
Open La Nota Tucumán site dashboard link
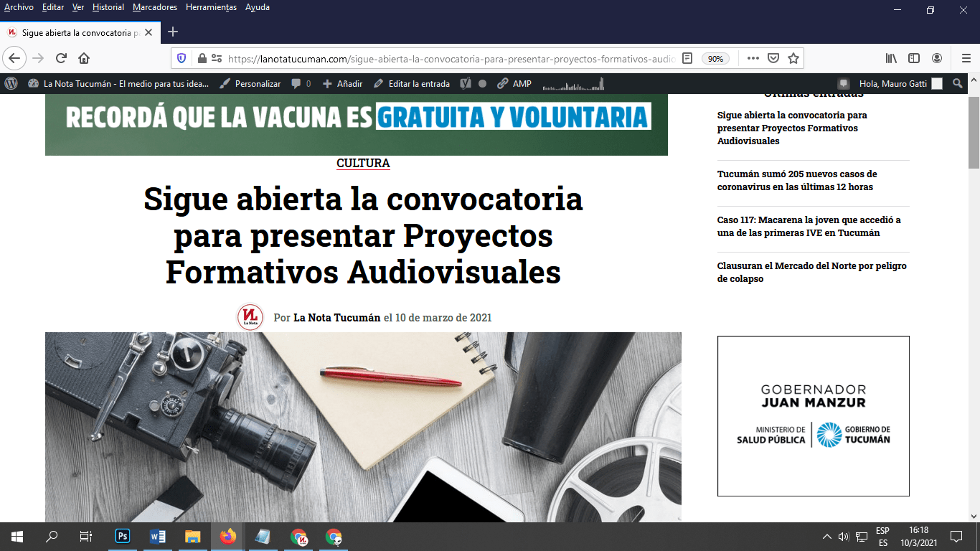point(118,84)
